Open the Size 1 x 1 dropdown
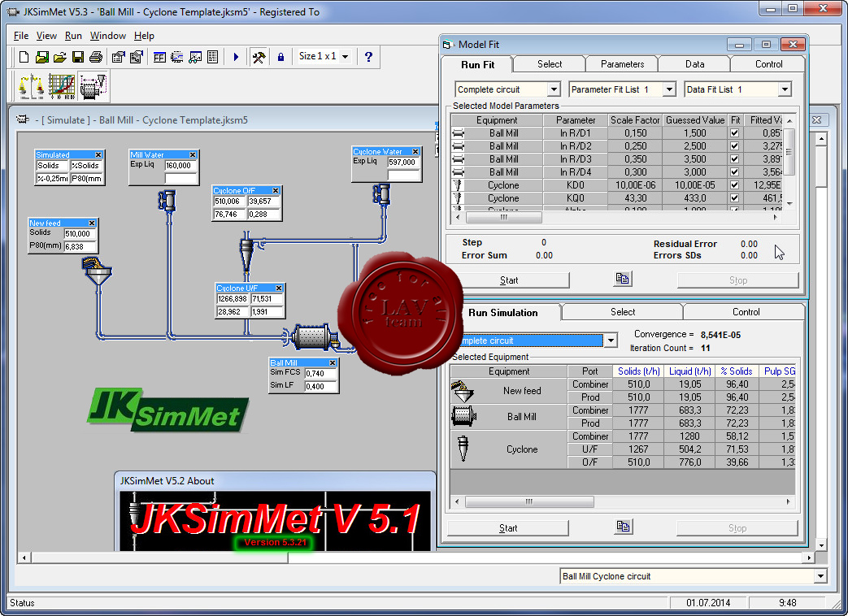 pyautogui.click(x=345, y=56)
